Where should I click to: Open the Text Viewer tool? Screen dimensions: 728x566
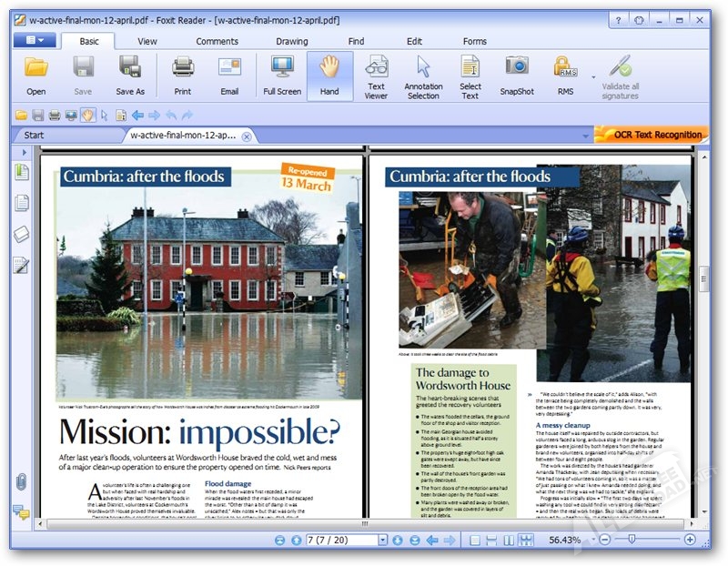pyautogui.click(x=376, y=76)
